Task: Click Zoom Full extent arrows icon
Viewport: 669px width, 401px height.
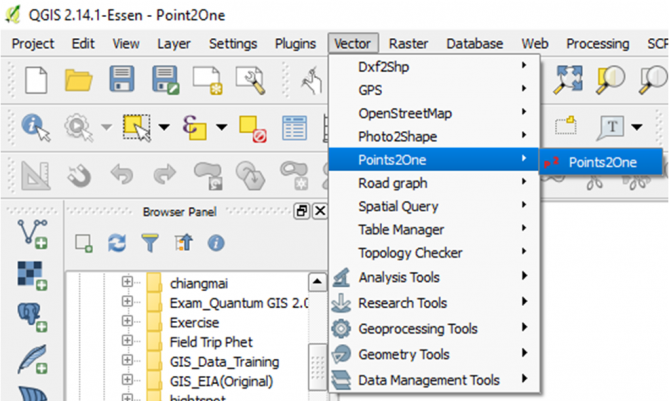Action: click(568, 79)
